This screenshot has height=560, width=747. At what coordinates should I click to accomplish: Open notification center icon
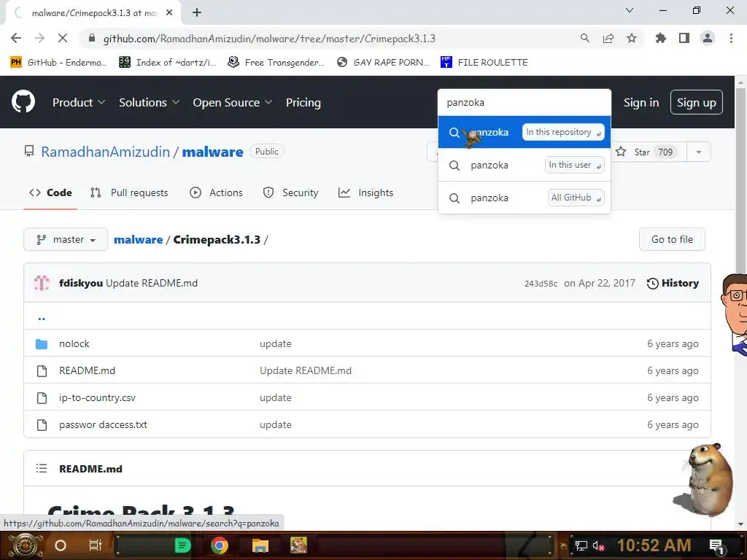point(716,546)
